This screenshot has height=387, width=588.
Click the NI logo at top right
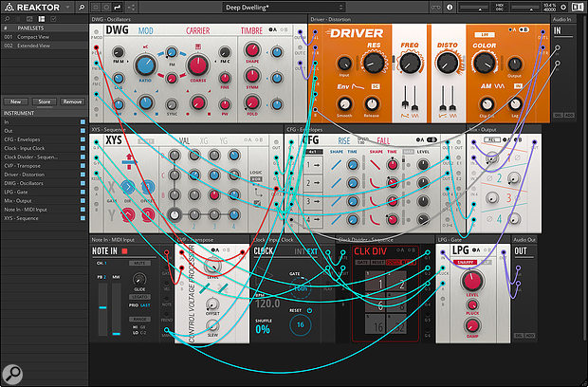(x=578, y=8)
